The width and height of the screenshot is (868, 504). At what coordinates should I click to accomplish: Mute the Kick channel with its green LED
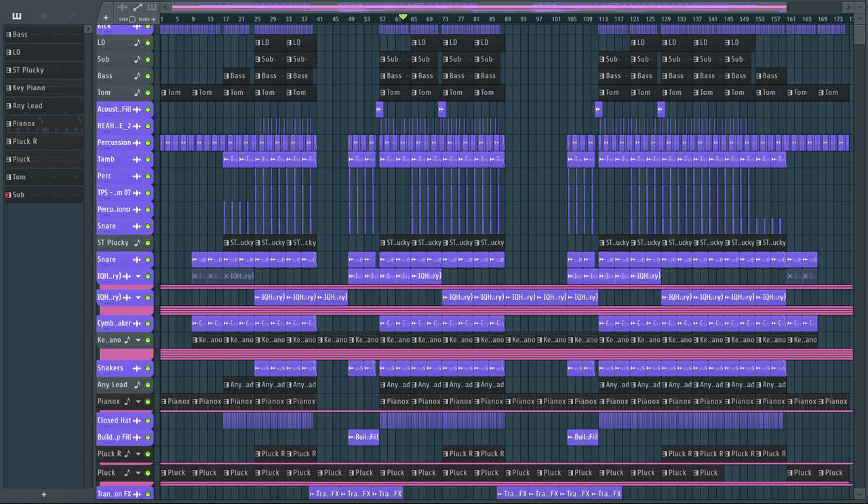click(148, 26)
